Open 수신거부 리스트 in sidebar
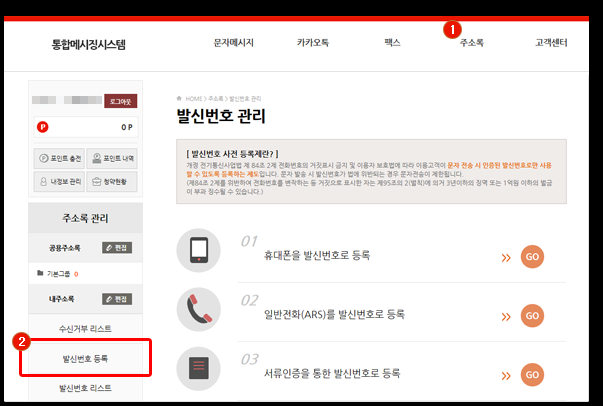 (86, 328)
